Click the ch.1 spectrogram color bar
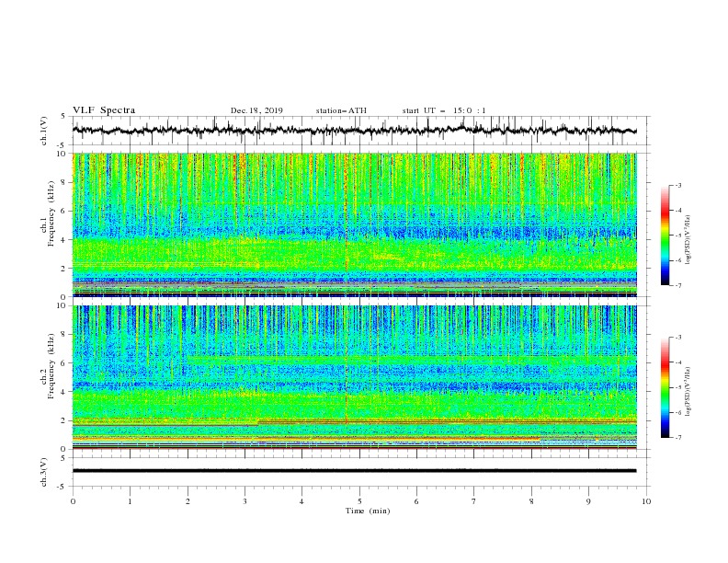The image size is (728, 563). [665, 235]
